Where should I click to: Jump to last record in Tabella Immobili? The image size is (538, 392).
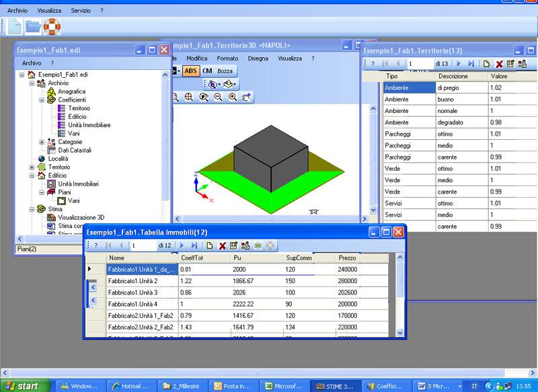click(194, 246)
